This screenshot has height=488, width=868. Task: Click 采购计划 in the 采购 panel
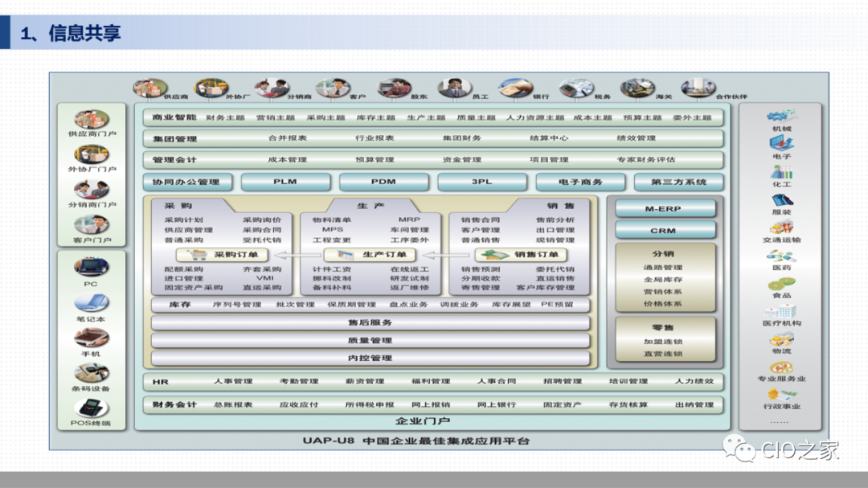[x=183, y=220]
